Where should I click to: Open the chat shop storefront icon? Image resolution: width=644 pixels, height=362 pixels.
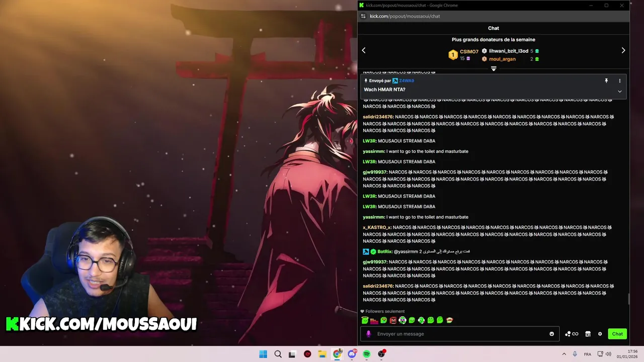pos(588,334)
